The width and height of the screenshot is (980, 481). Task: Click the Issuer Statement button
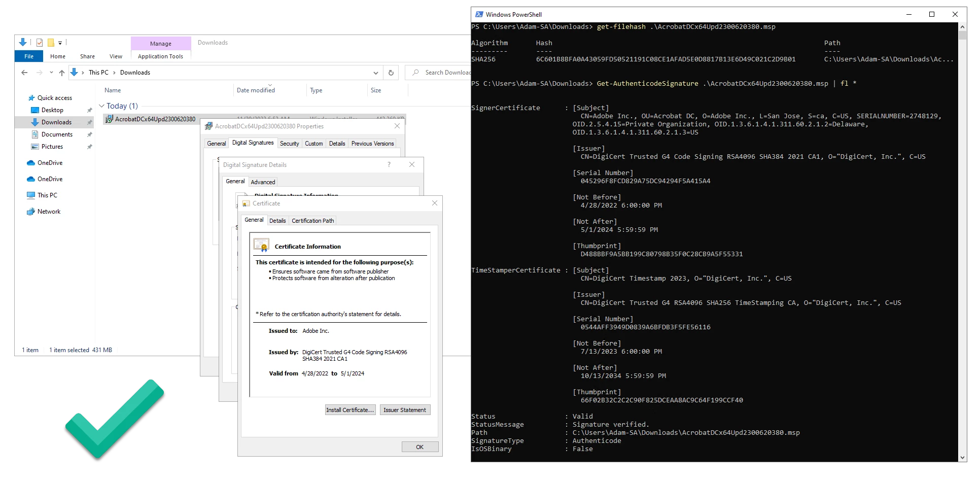pos(405,410)
